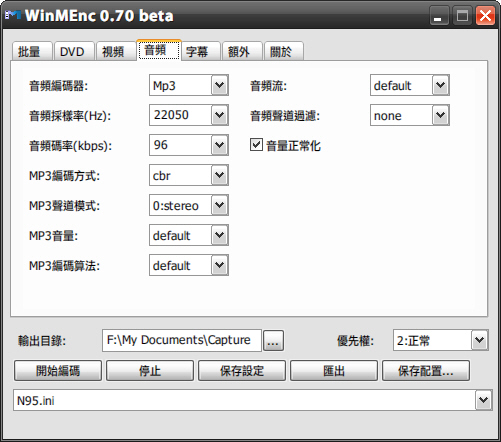The height and width of the screenshot is (442, 501).
Task: Click the 音頻編碼器: label
Action: 58,86
